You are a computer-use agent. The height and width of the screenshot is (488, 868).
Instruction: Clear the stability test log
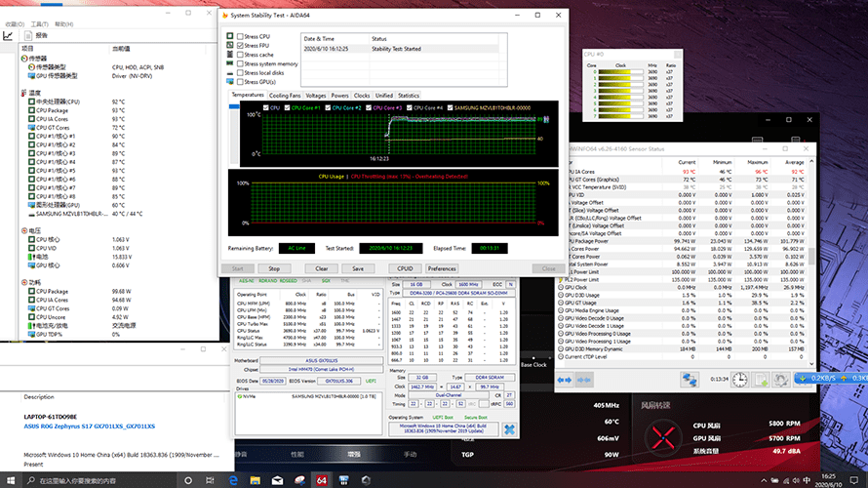point(322,268)
